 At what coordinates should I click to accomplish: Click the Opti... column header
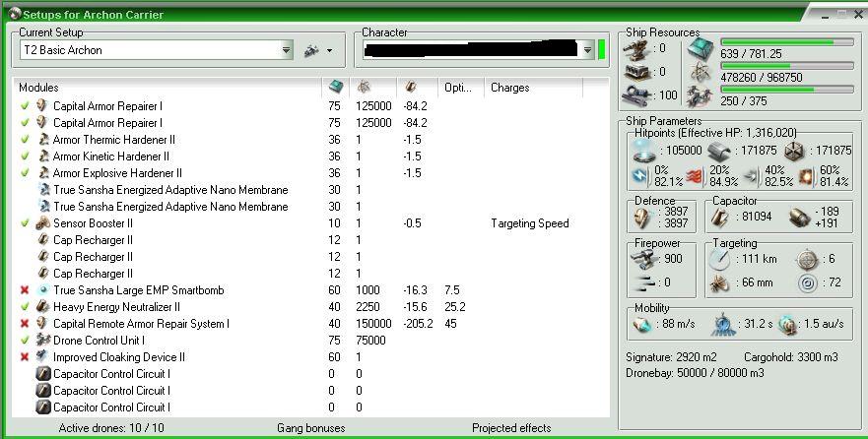coord(457,88)
